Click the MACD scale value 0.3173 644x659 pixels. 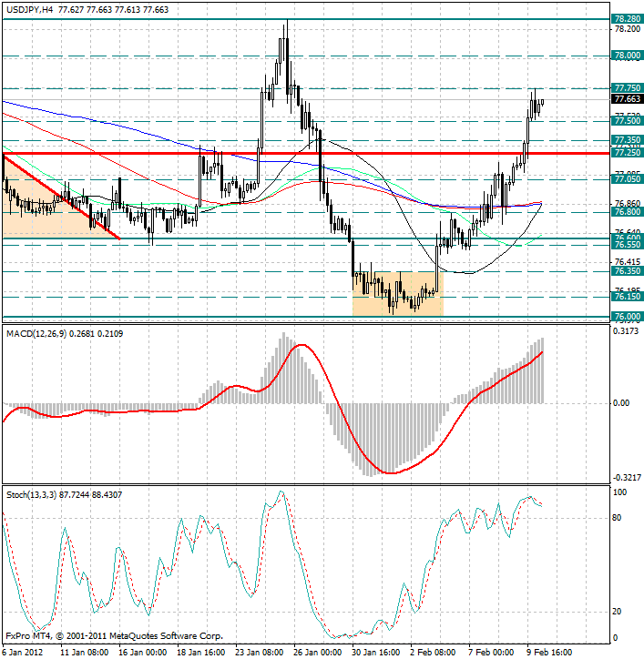point(627,331)
